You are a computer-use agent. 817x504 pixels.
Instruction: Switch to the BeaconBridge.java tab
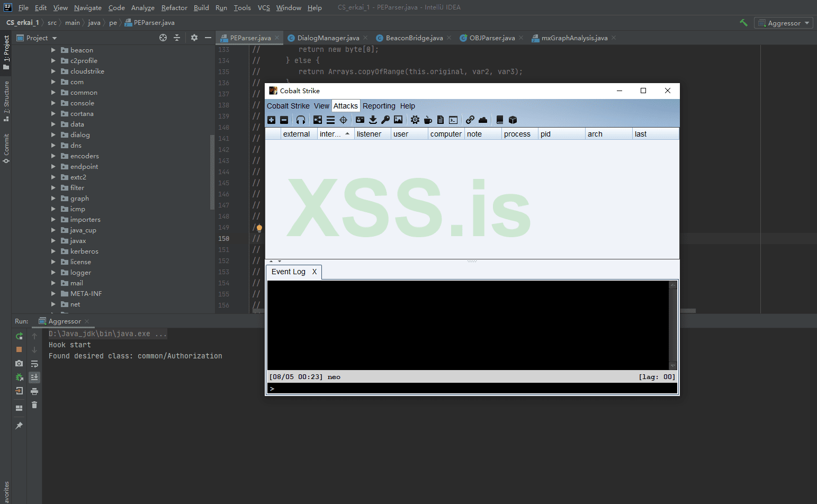click(x=414, y=38)
